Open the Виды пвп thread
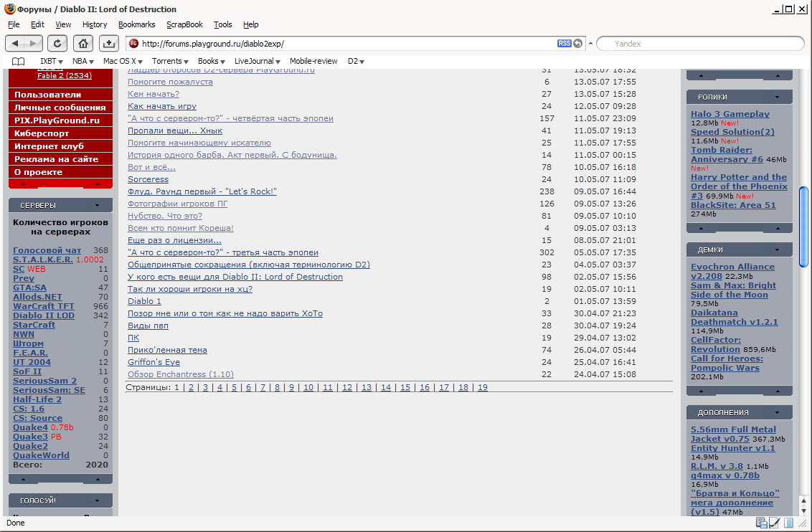This screenshot has width=812, height=532. (148, 326)
